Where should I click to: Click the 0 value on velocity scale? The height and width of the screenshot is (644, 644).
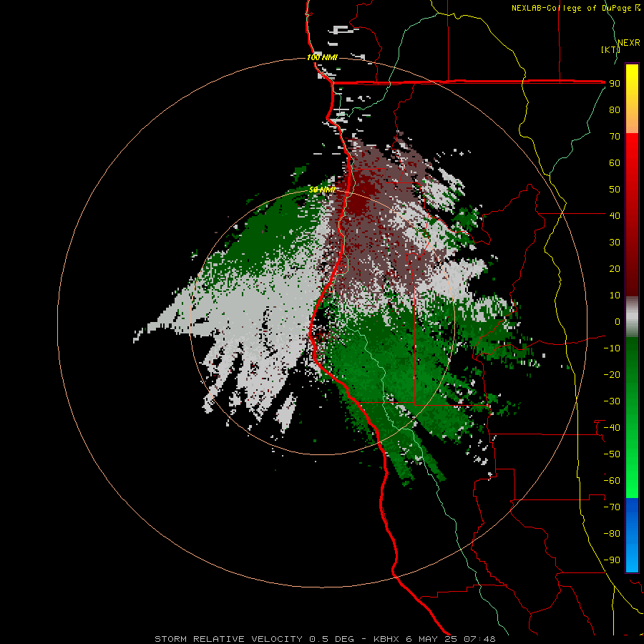coord(618,322)
